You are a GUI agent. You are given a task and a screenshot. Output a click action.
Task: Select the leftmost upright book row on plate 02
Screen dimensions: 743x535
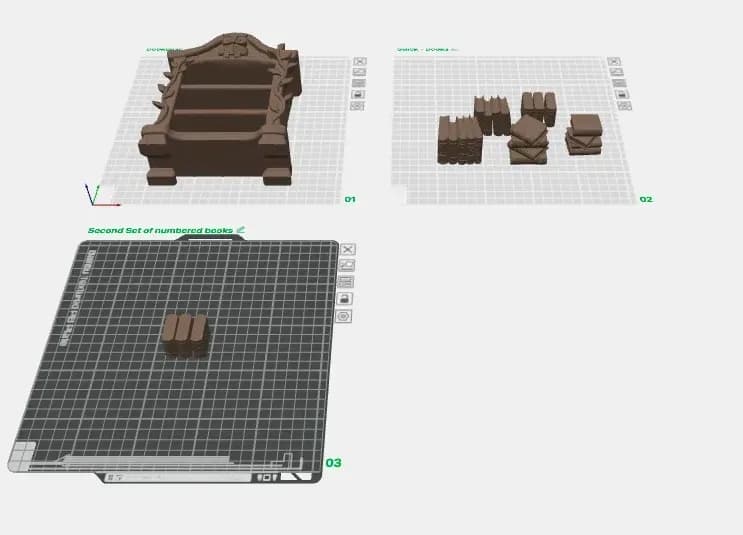click(x=460, y=140)
